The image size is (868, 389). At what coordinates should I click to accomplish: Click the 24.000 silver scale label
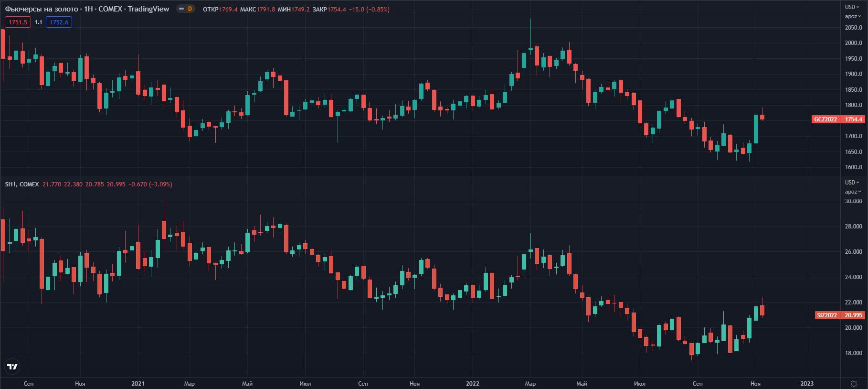(x=854, y=277)
